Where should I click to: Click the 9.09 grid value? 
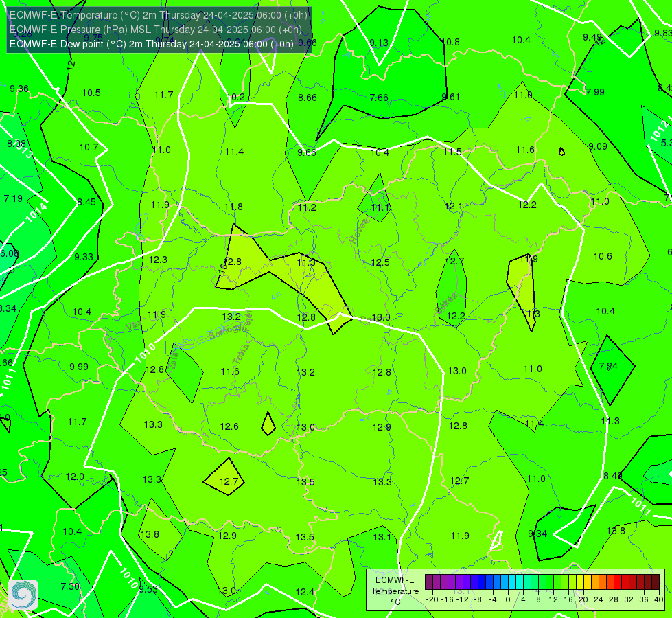click(597, 146)
